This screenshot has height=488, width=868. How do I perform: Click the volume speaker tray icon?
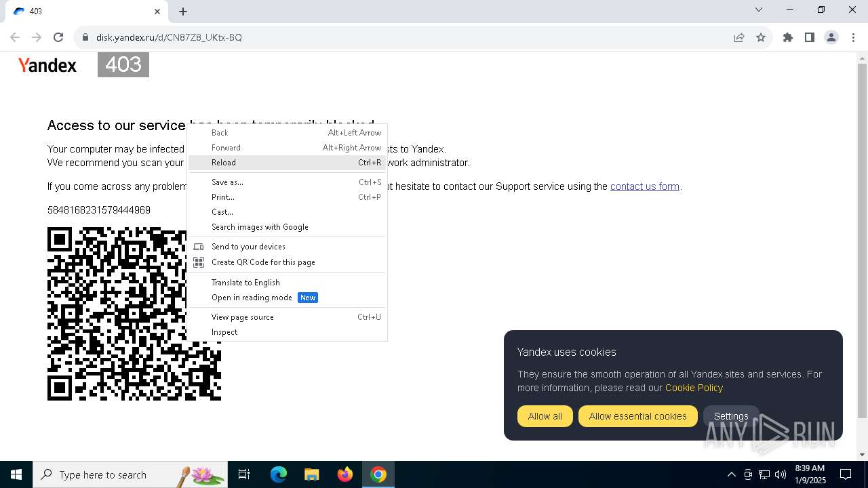click(781, 474)
